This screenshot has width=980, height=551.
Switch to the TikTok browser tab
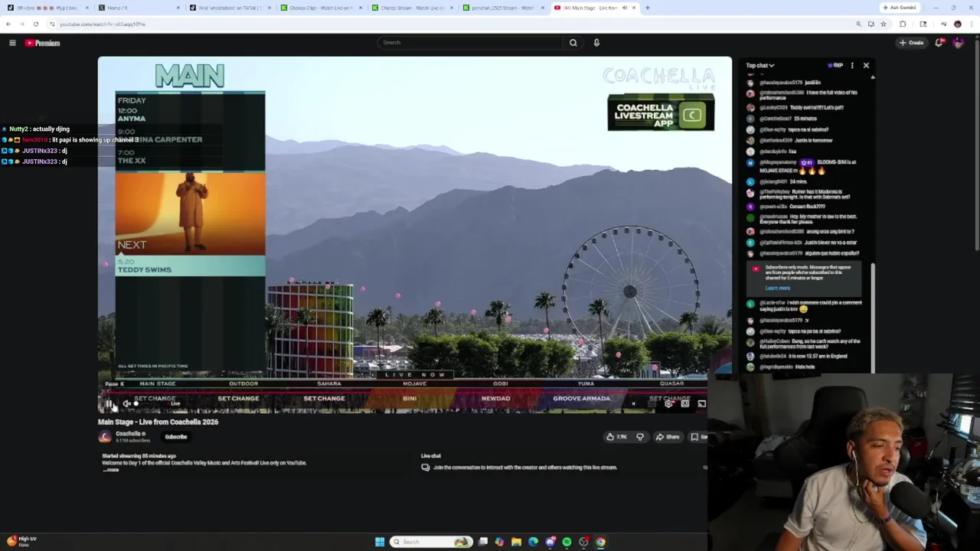pyautogui.click(x=231, y=8)
